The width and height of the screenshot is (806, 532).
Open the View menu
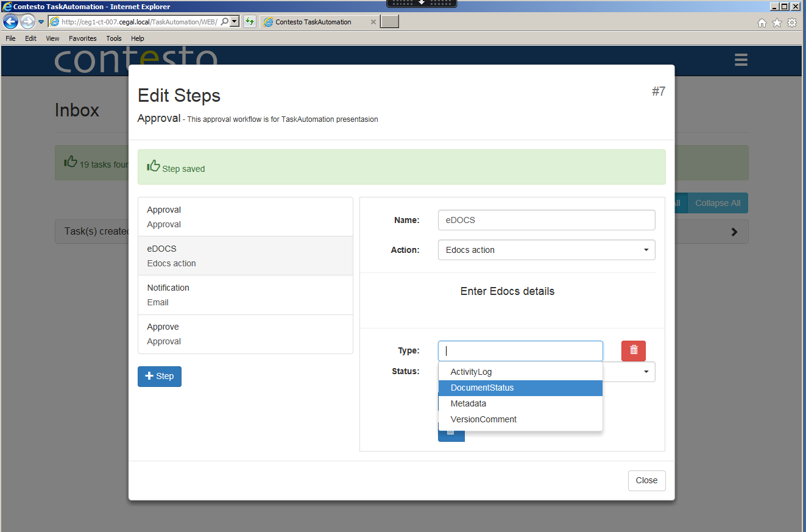pyautogui.click(x=52, y=38)
